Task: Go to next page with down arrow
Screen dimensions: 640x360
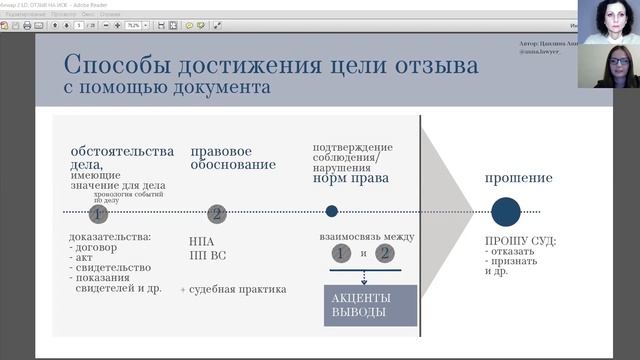Action: 66,26
